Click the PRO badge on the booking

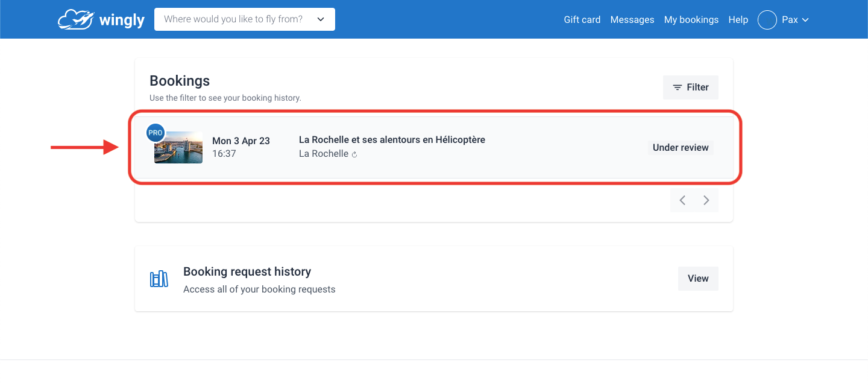[156, 133]
